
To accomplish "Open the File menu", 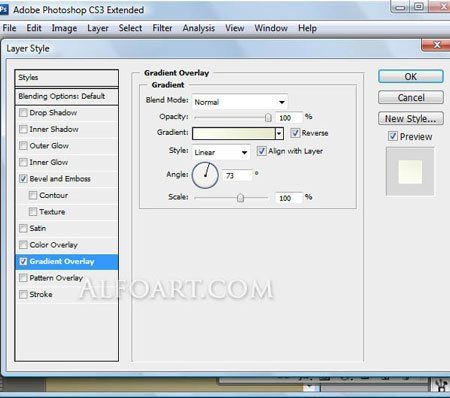I will pyautogui.click(x=9, y=28).
